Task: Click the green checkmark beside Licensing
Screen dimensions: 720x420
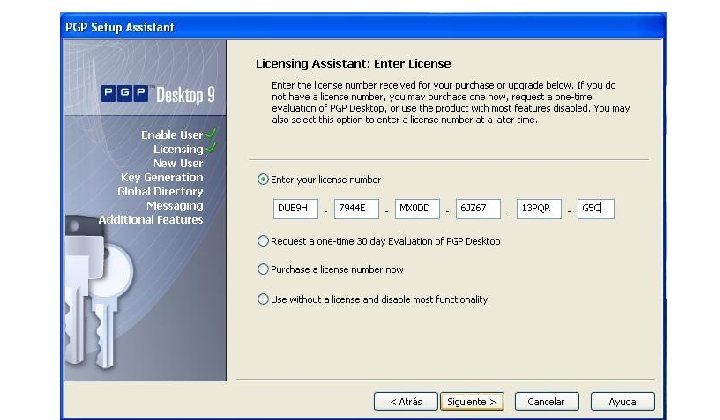Action: pos(211,148)
